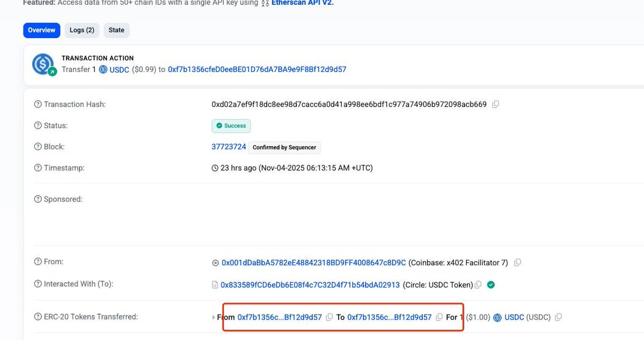Viewport: 644px width, 340px height.
Task: Copy the From address
Action: (x=517, y=262)
